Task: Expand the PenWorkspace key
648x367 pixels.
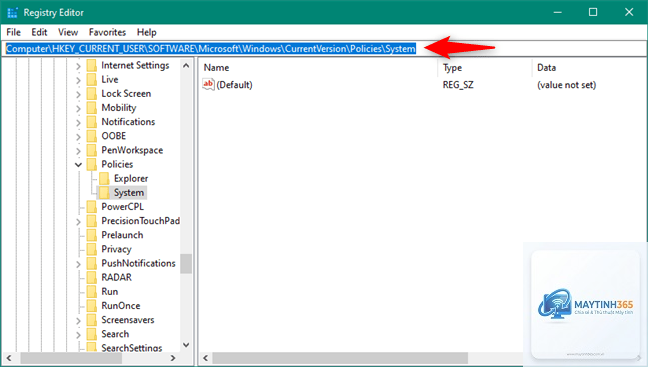Action: tap(78, 150)
